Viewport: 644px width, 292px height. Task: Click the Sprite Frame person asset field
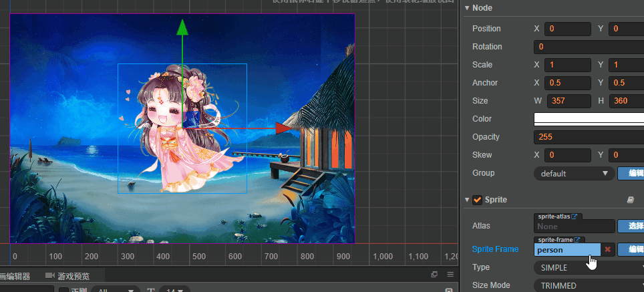[x=568, y=249]
